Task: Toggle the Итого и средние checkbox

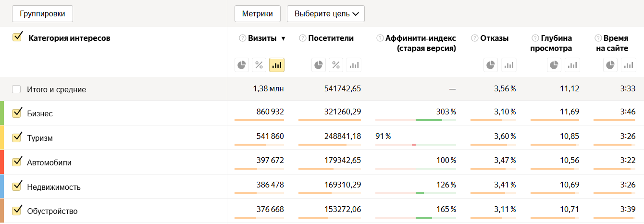Action: tap(17, 89)
